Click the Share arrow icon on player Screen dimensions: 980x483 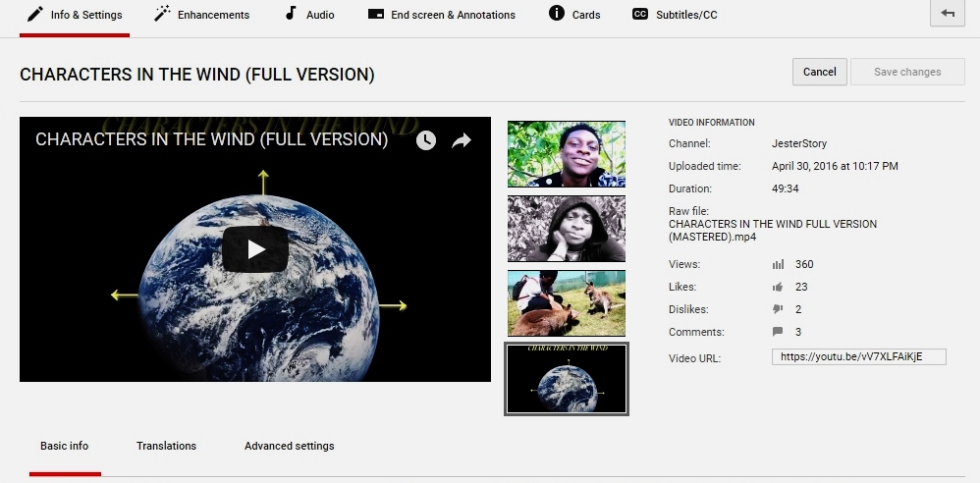coord(462,140)
